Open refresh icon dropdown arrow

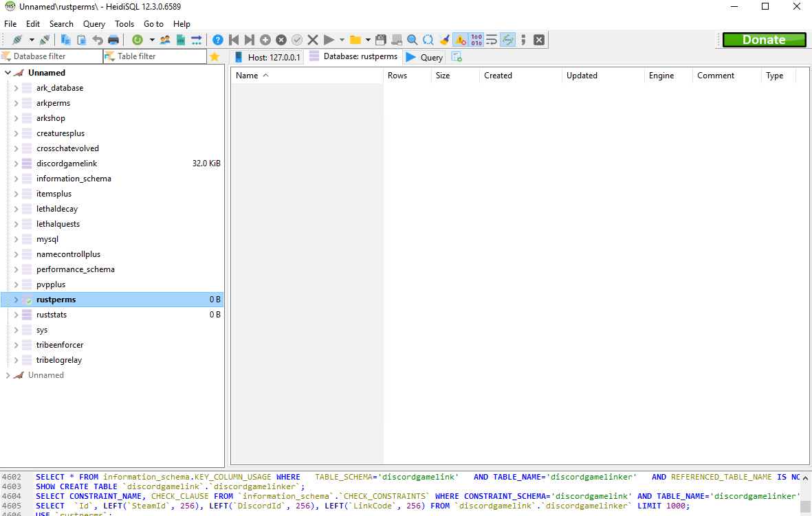click(152, 40)
